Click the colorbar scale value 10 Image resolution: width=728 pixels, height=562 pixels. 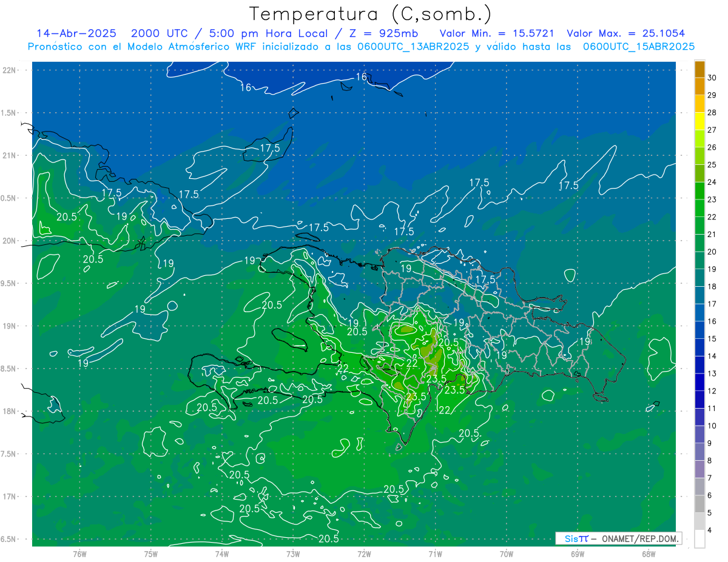click(x=712, y=426)
